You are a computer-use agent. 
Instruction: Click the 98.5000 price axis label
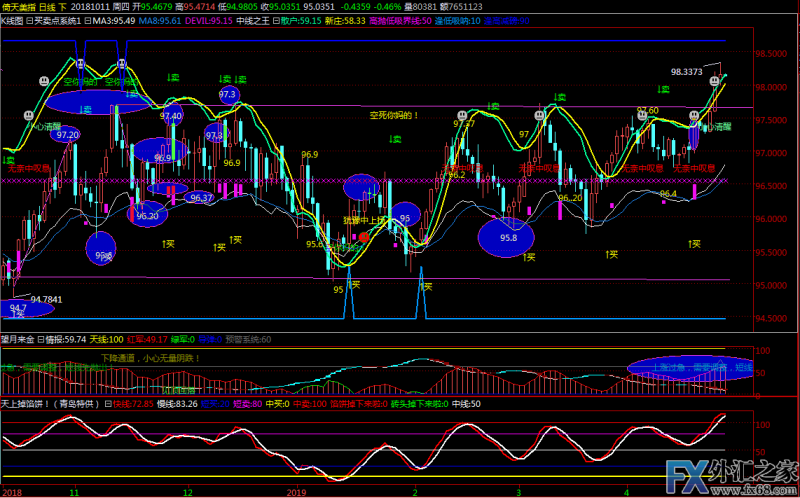point(772,54)
